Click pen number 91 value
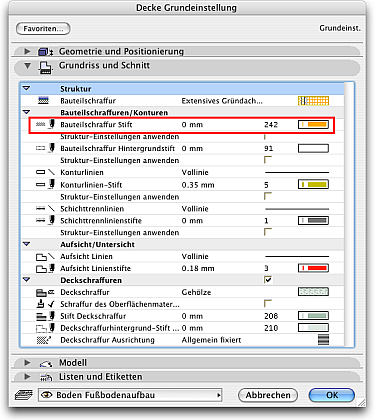Viewport: 375px width, 420px height. [269, 148]
